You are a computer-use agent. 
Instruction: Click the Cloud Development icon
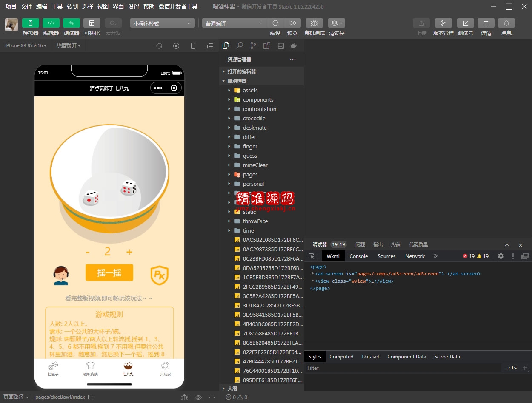pos(113,23)
